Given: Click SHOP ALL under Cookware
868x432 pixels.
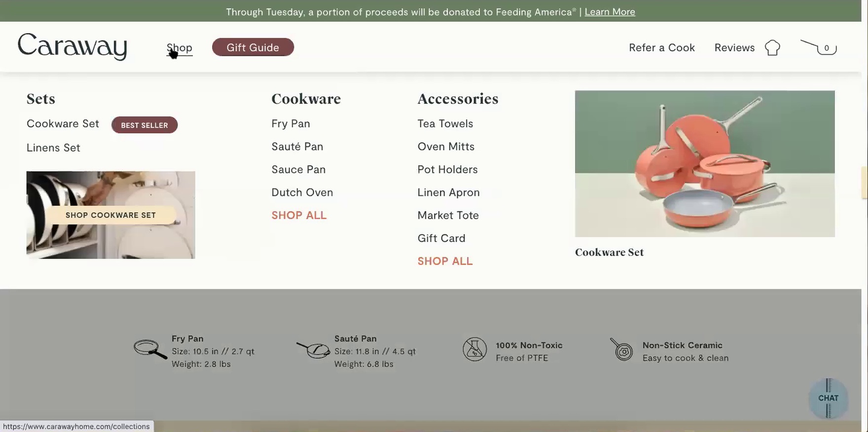Looking at the screenshot, I should (299, 215).
